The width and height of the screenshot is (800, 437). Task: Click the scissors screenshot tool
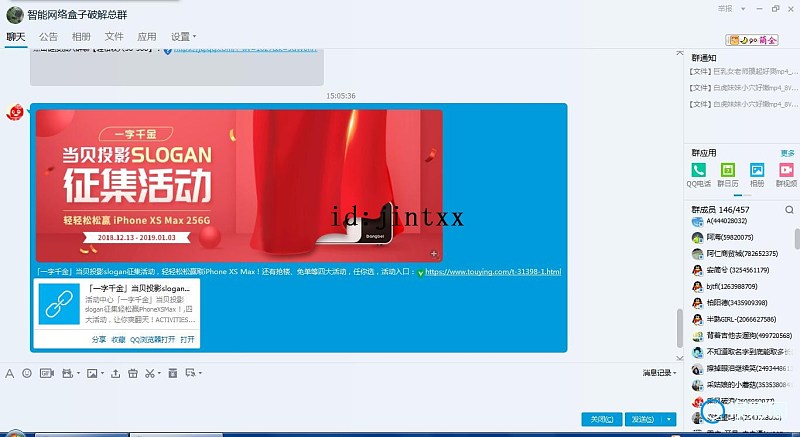click(149, 374)
